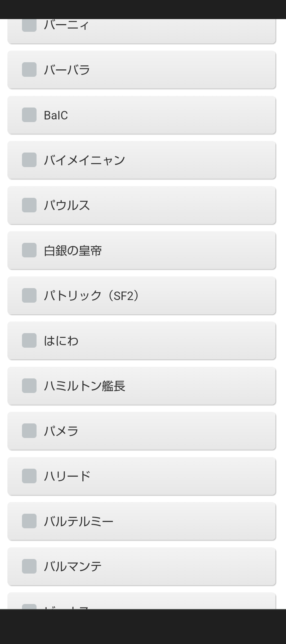Tap the パメラ list item label

click(61, 431)
